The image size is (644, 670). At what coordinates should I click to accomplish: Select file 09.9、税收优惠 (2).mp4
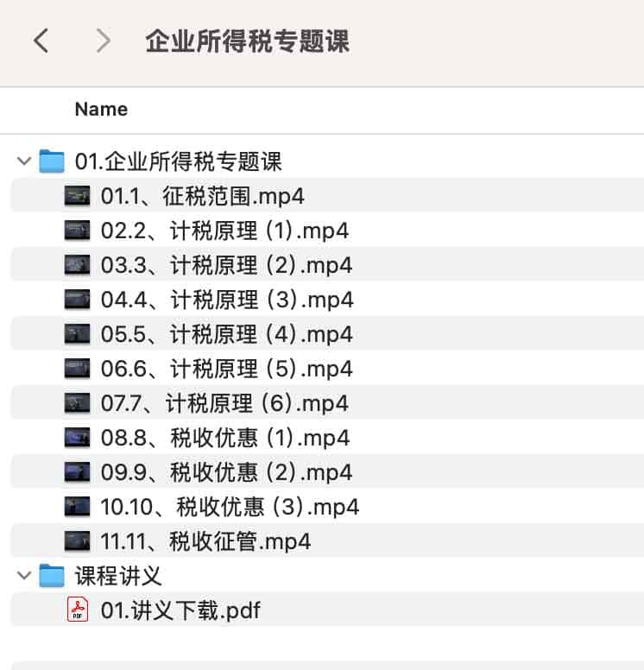click(x=226, y=472)
